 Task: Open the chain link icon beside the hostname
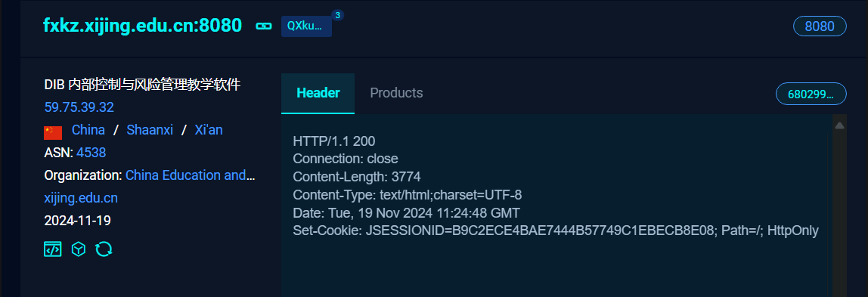click(263, 26)
